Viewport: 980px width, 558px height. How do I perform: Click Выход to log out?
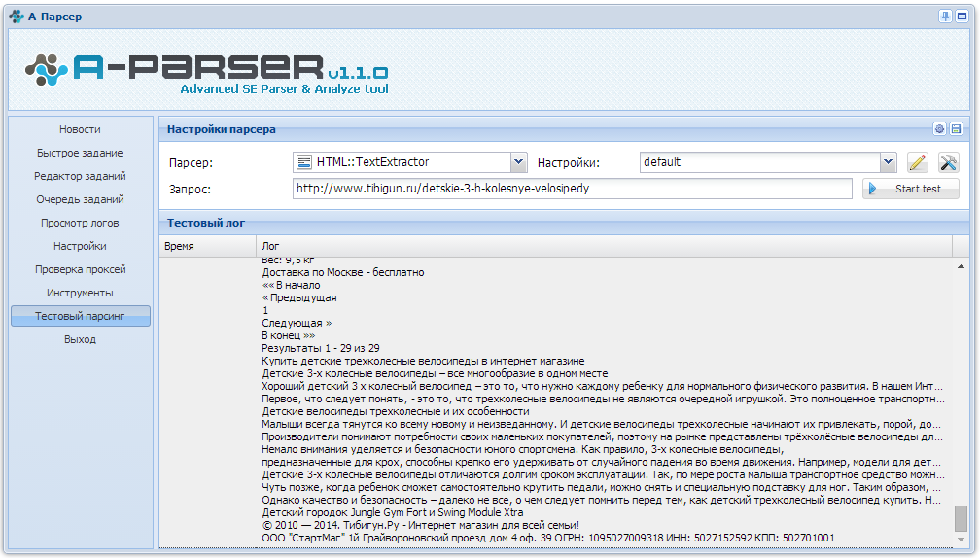click(80, 339)
